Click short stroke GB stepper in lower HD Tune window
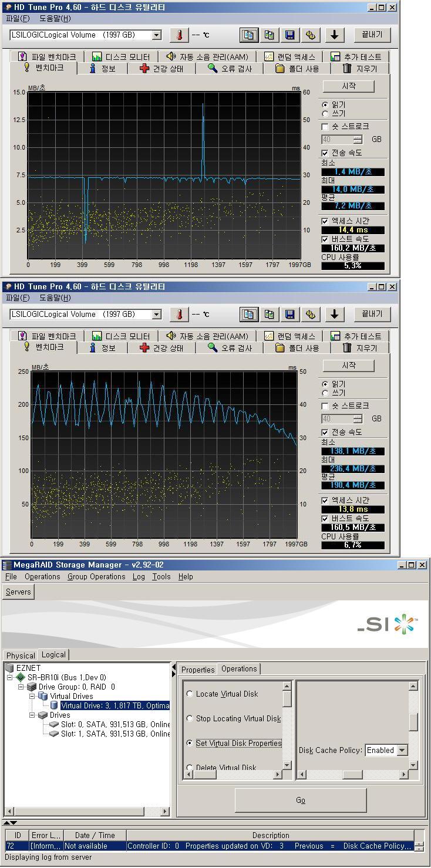This screenshot has width=431, height=868. tap(358, 419)
